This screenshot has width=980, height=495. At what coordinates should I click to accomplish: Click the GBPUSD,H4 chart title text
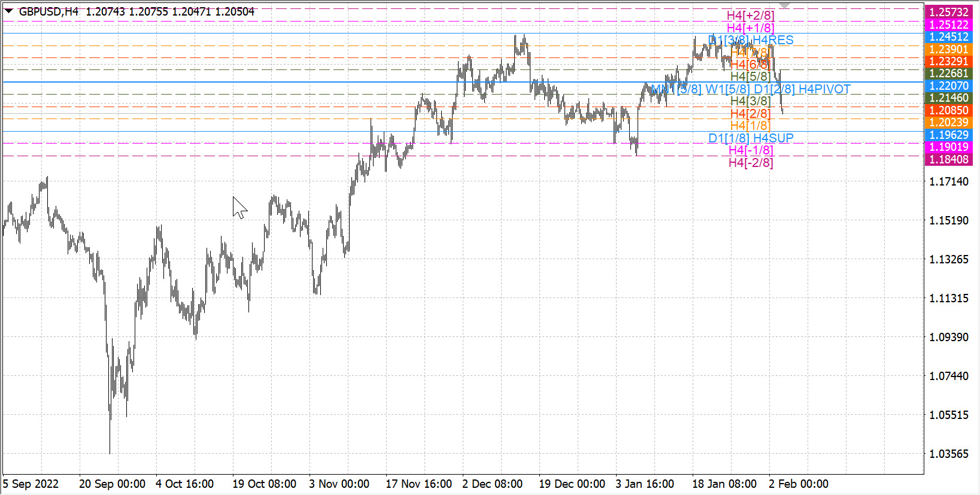(x=48, y=11)
